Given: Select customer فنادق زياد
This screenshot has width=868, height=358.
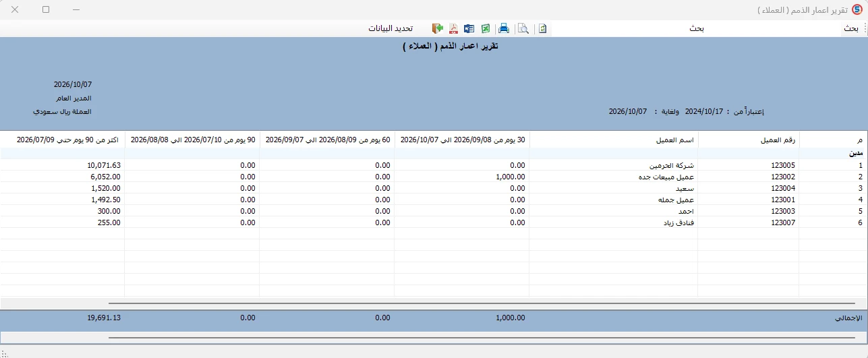Looking at the screenshot, I should point(679,222).
